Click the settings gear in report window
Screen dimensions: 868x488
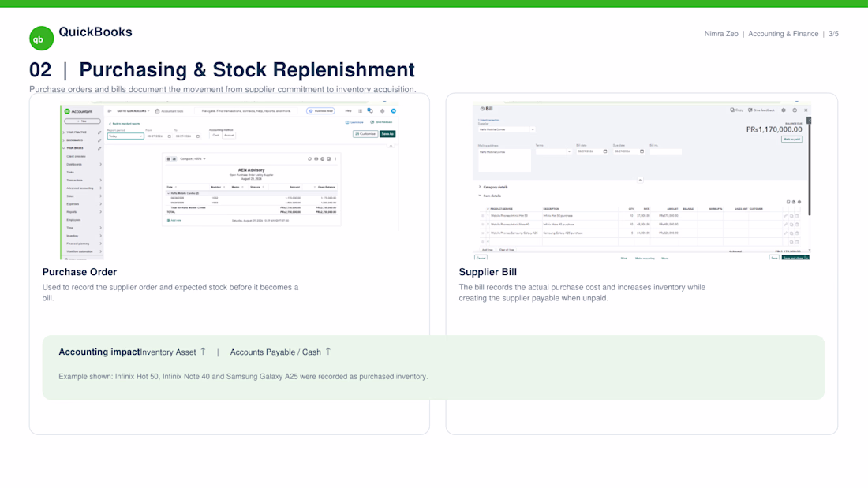coord(383,110)
